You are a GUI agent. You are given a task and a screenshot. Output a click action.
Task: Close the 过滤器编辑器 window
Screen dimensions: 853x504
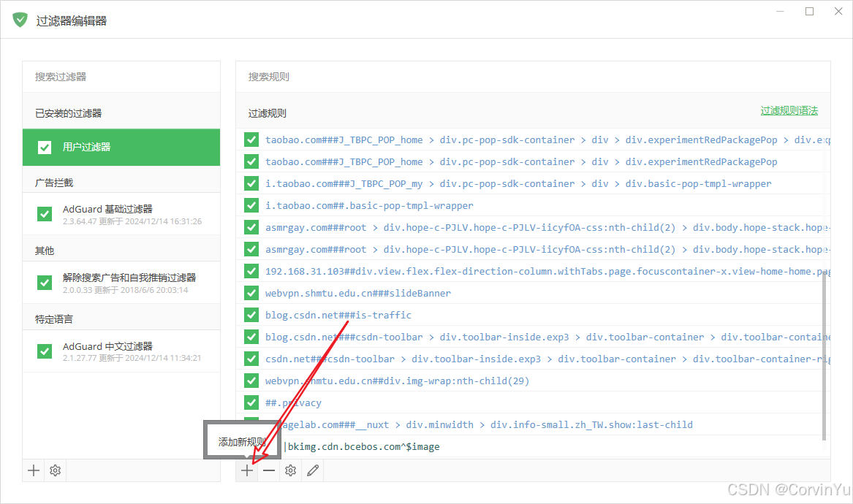coord(838,12)
